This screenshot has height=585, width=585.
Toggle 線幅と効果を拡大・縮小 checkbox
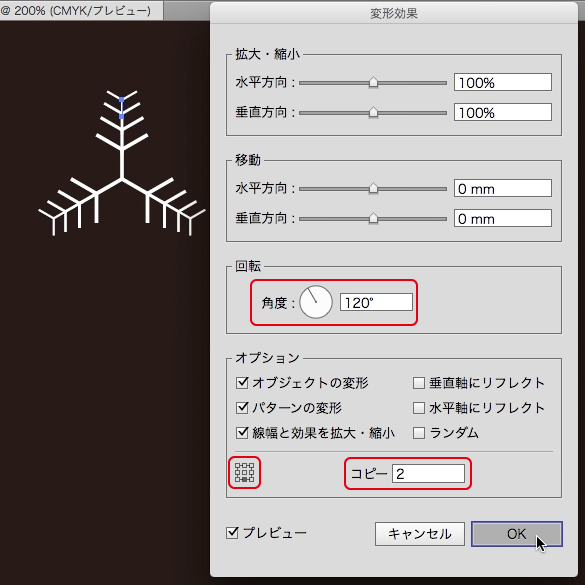pyautogui.click(x=242, y=433)
